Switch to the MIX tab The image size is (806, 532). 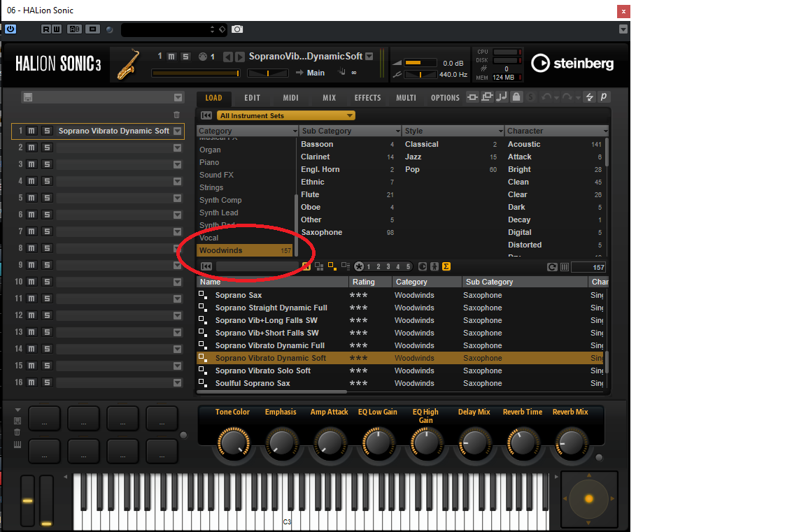pyautogui.click(x=329, y=98)
